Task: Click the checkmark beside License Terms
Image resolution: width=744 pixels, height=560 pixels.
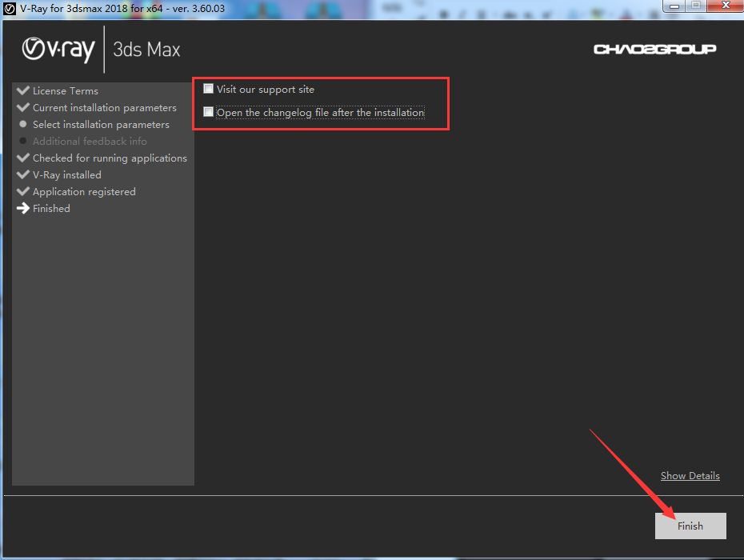Action: tap(22, 90)
